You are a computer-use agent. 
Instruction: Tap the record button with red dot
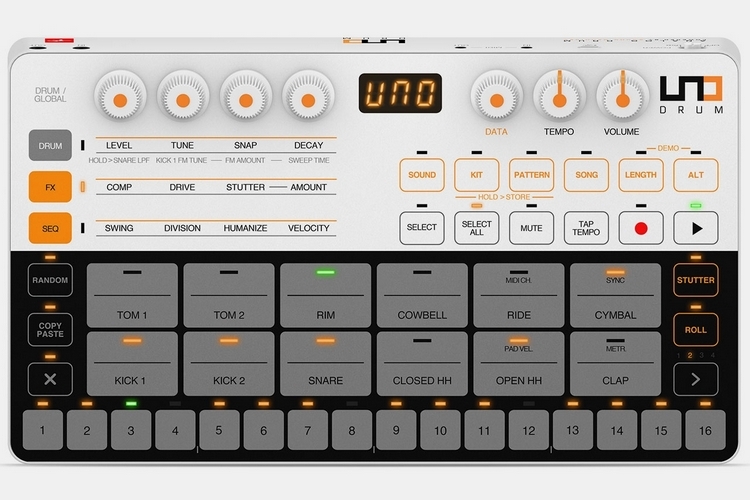tap(641, 228)
